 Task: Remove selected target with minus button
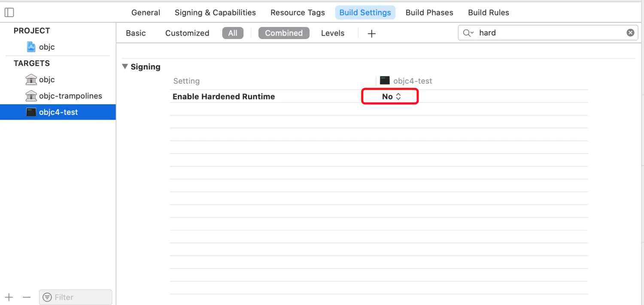pyautogui.click(x=27, y=297)
